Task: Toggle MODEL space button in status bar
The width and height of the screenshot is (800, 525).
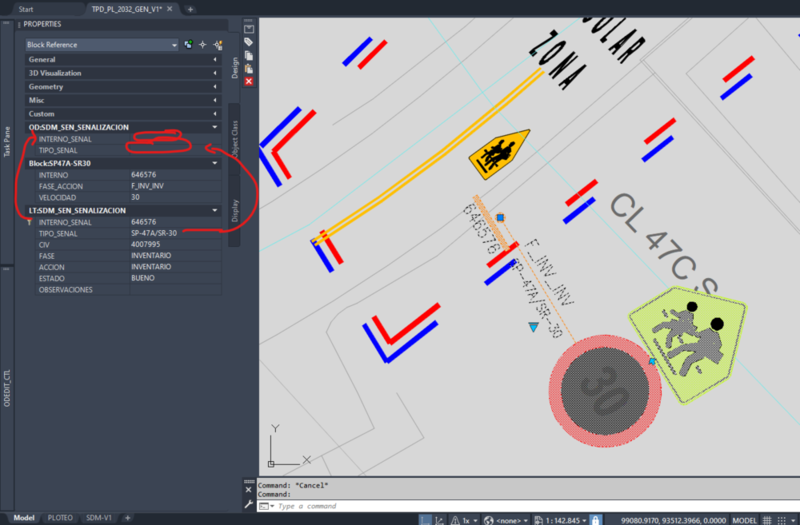Action: 744,519
